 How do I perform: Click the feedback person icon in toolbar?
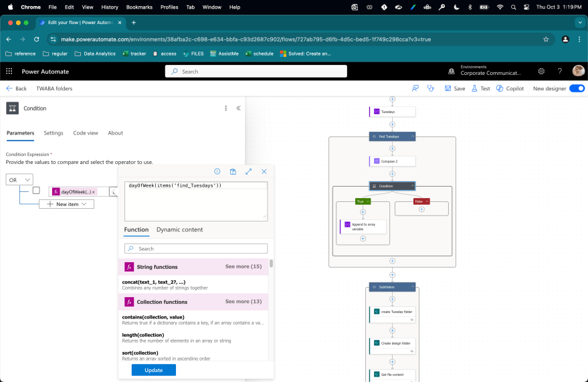point(415,88)
